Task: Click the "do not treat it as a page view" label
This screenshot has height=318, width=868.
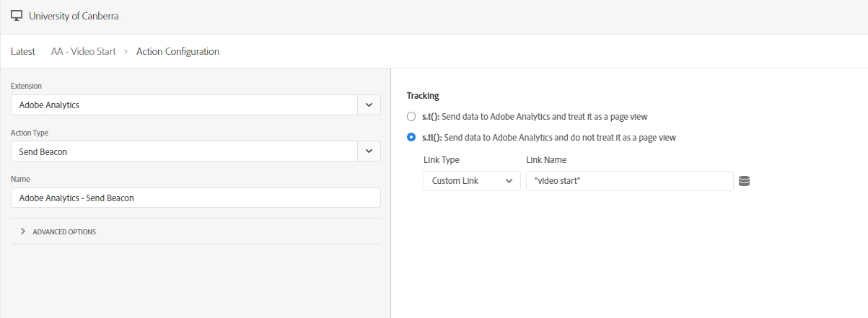Action: tap(559, 137)
